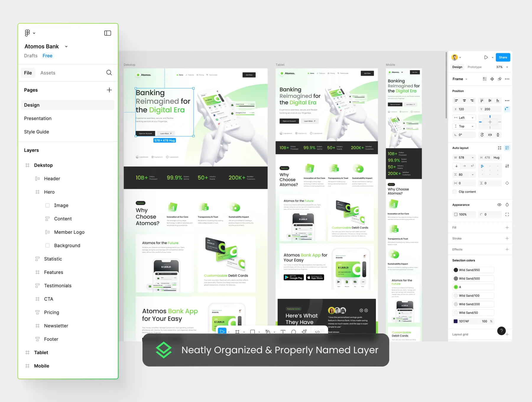Image resolution: width=532 pixels, height=402 pixels.
Task: Switch to the File tab
Action: point(28,73)
